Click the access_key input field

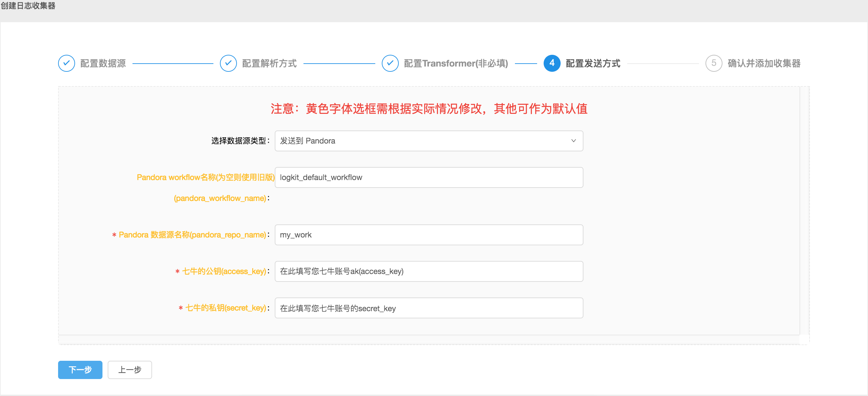[x=428, y=271]
